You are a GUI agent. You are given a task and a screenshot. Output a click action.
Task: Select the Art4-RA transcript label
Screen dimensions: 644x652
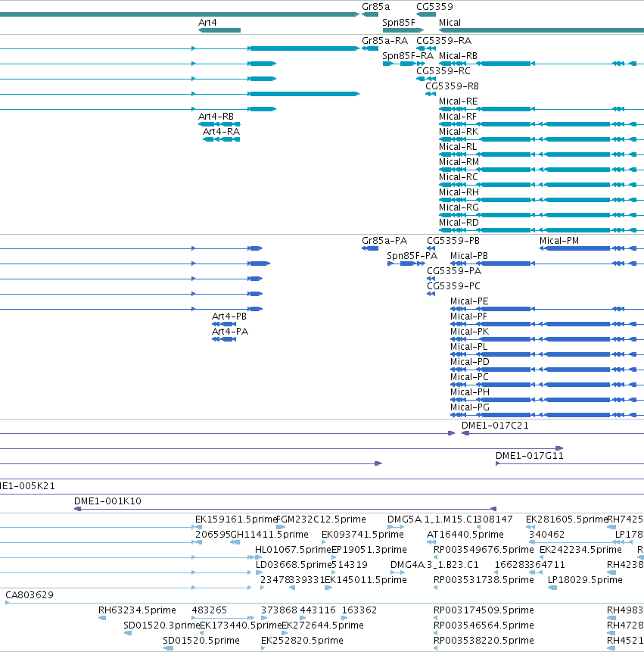[221, 132]
